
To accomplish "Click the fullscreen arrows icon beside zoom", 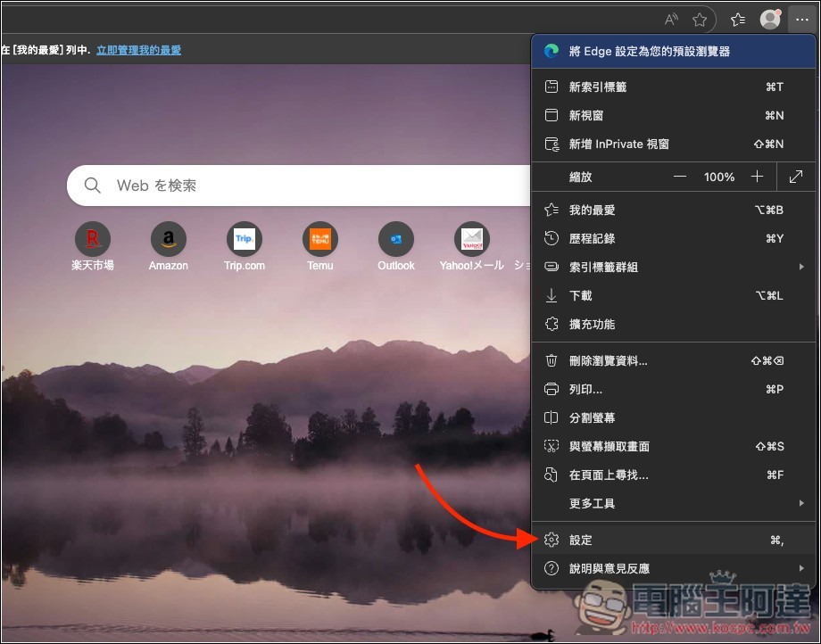I will coord(796,177).
